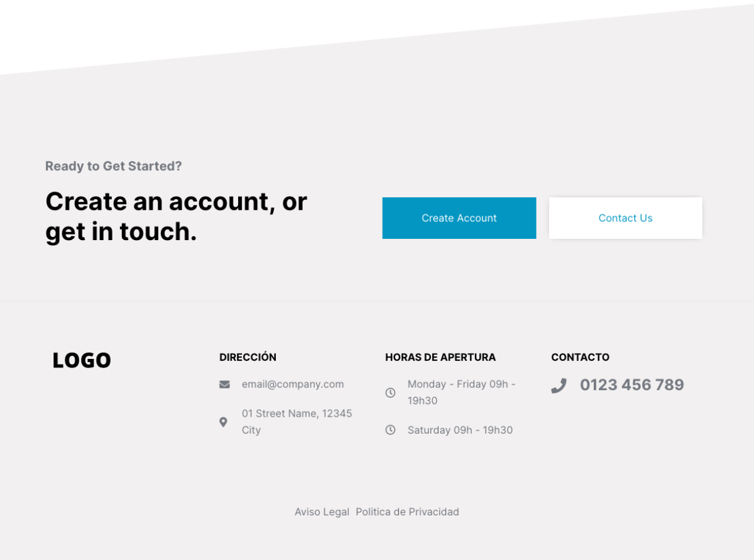The height and width of the screenshot is (560, 754).
Task: Click the 'Ready to Get Started?' subtitle
Action: [114, 166]
